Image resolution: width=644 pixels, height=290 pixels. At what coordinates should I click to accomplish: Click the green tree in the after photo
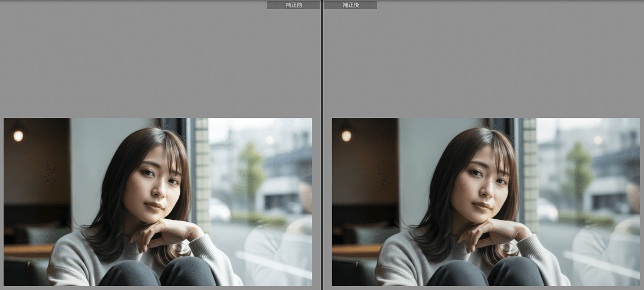(x=579, y=172)
